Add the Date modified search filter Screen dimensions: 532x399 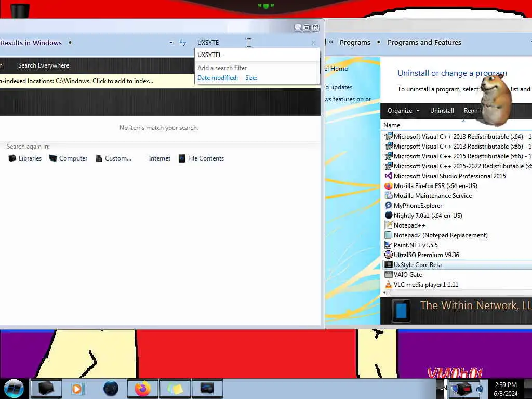[x=218, y=78]
